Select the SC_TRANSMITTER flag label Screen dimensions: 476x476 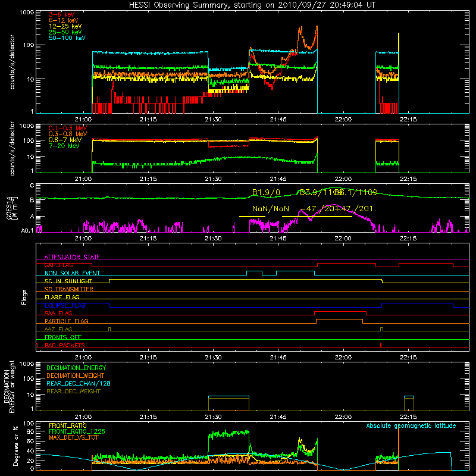coord(69,289)
